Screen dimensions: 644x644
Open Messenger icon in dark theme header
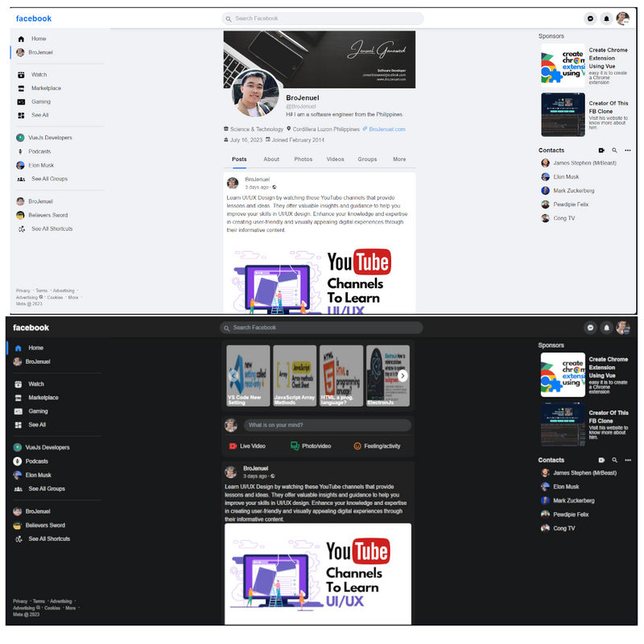(590, 328)
